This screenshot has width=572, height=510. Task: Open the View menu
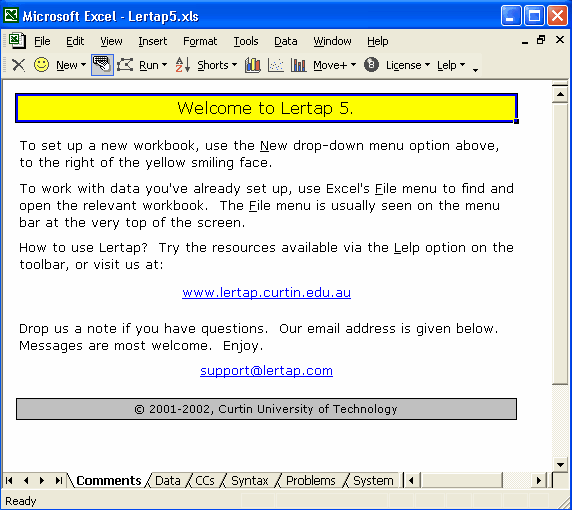(x=111, y=41)
